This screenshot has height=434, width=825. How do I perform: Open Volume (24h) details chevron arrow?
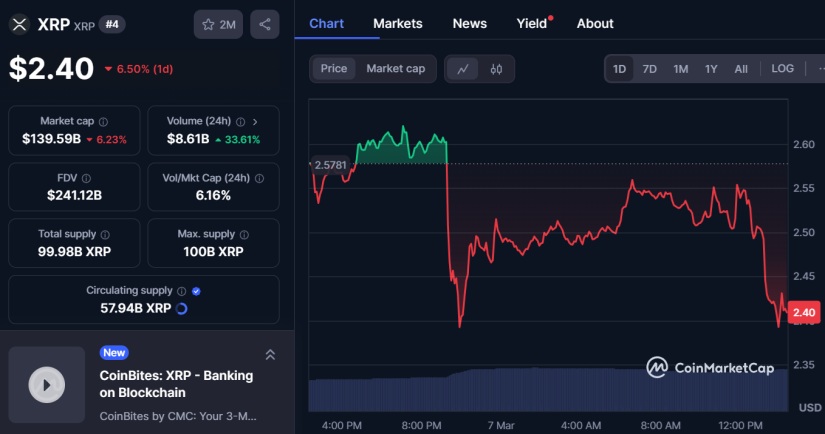click(x=255, y=122)
